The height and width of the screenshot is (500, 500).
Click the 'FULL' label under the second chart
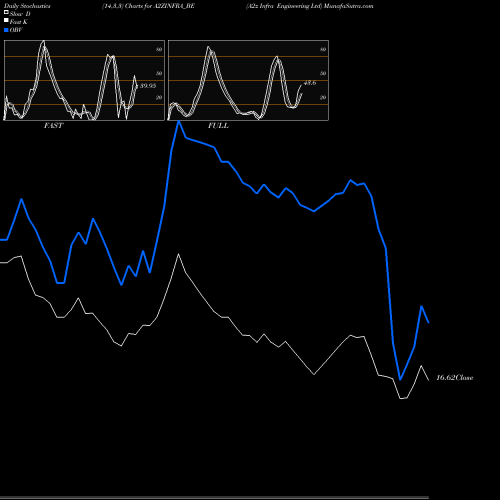pyautogui.click(x=218, y=125)
